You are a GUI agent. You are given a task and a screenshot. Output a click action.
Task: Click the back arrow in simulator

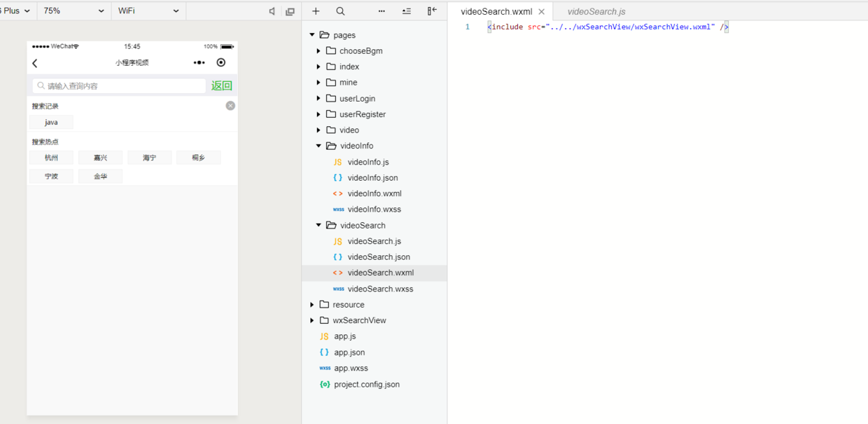[x=35, y=63]
